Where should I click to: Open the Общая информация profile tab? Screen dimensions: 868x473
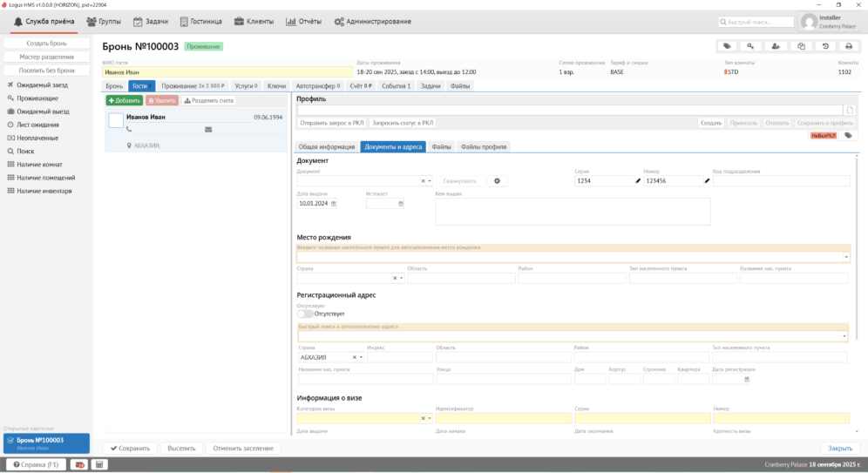click(326, 147)
